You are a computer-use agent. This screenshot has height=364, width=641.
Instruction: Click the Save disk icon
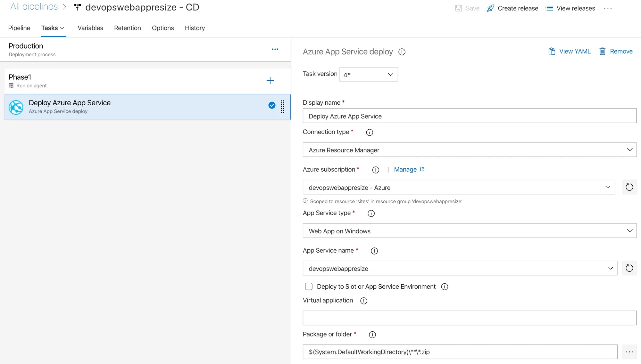point(459,8)
